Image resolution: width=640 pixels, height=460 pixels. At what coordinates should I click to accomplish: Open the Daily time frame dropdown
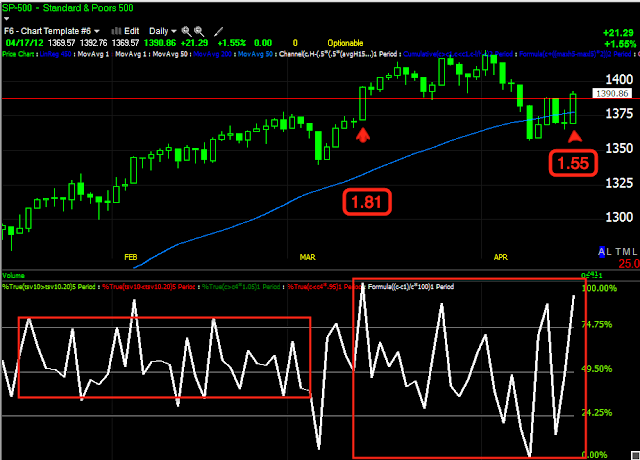(x=162, y=31)
